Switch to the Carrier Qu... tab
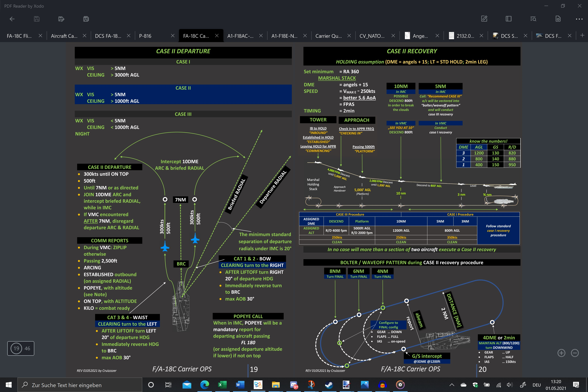The width and height of the screenshot is (588, 392). coord(328,36)
